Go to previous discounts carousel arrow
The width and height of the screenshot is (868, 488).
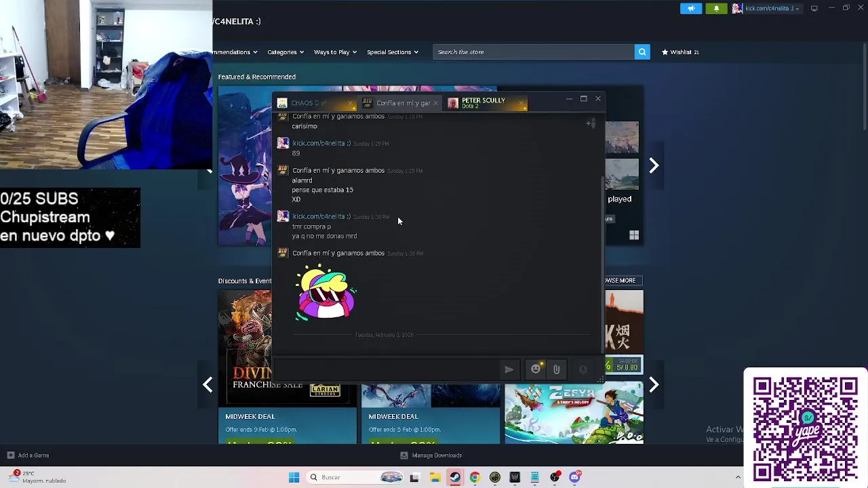(208, 385)
